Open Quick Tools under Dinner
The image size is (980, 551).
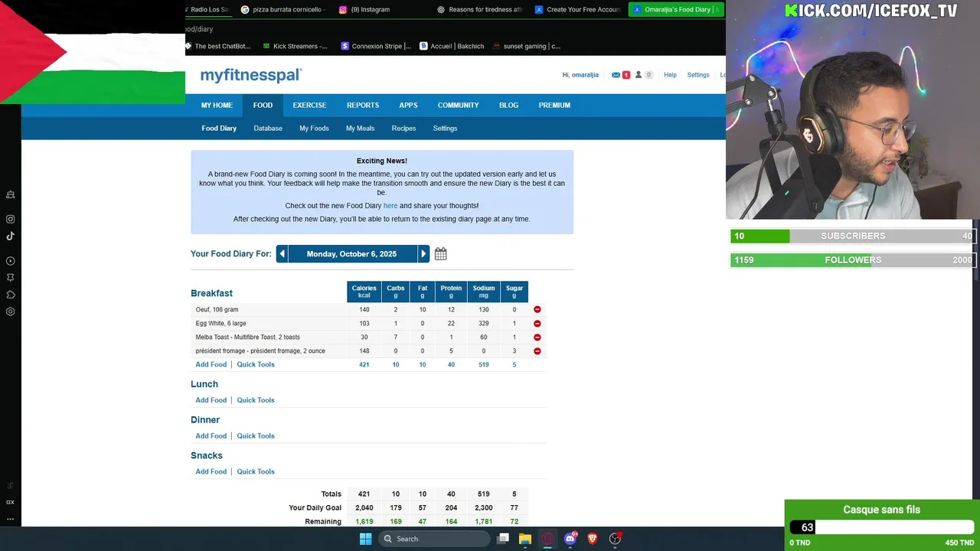[256, 436]
